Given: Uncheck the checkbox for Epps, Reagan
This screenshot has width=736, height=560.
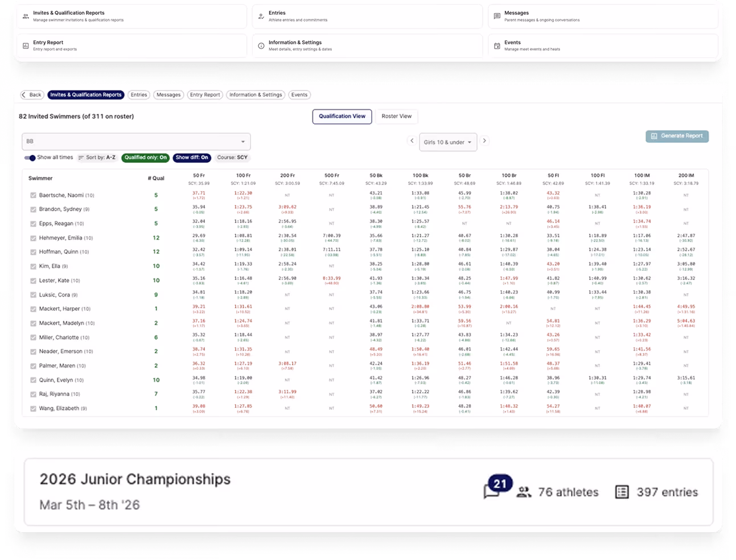Looking at the screenshot, I should point(33,224).
